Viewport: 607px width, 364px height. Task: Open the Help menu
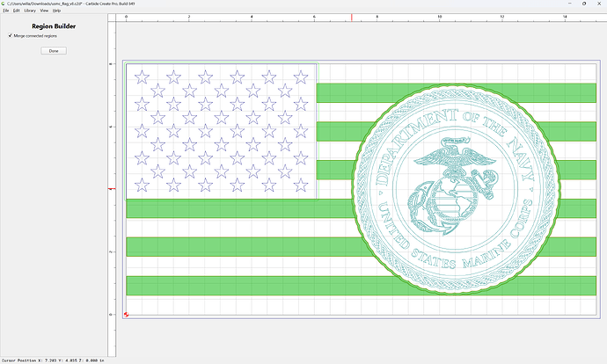tap(56, 11)
